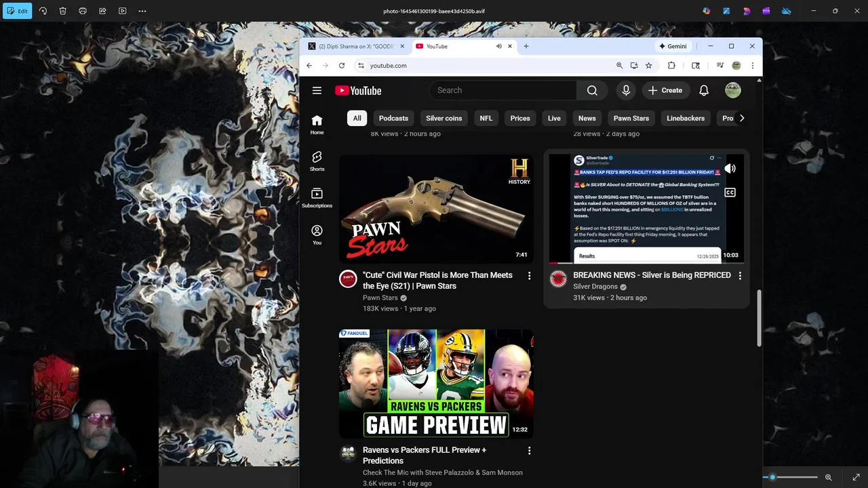Open the Create button on YouTube
This screenshot has height=488, width=868.
(665, 90)
